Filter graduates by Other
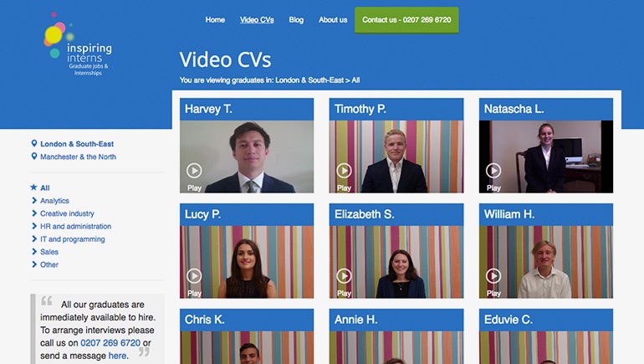This screenshot has height=364, width=644. click(x=49, y=264)
